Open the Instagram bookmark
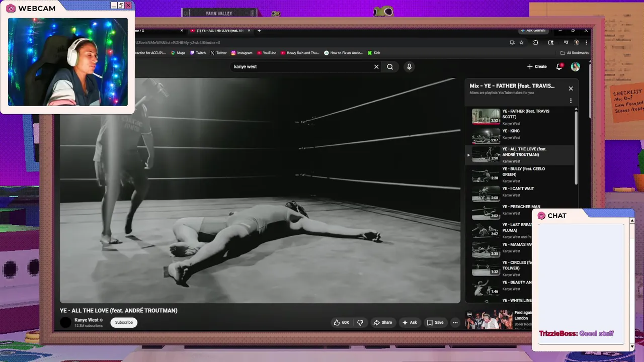 pyautogui.click(x=242, y=53)
